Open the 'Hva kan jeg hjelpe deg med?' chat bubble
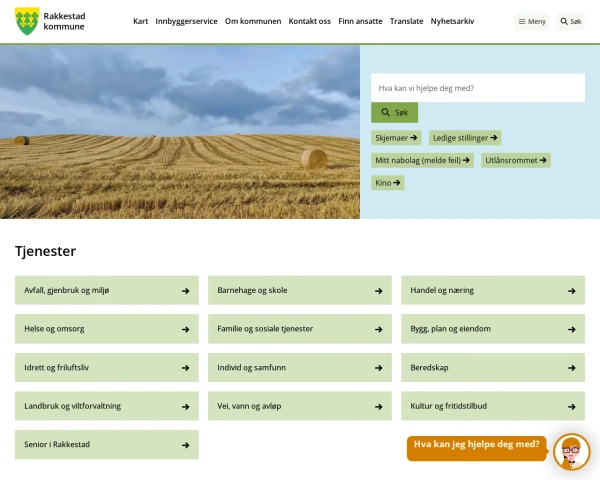The width and height of the screenshot is (600, 480). 476,445
